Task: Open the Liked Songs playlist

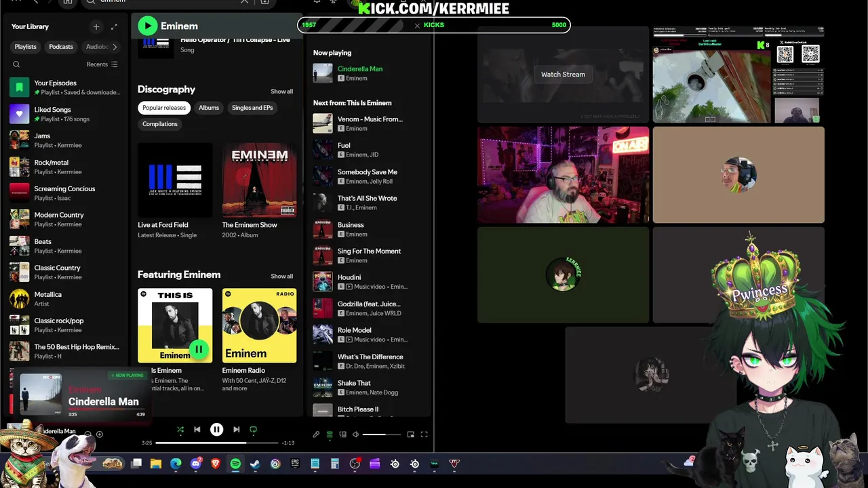Action: pos(64,114)
